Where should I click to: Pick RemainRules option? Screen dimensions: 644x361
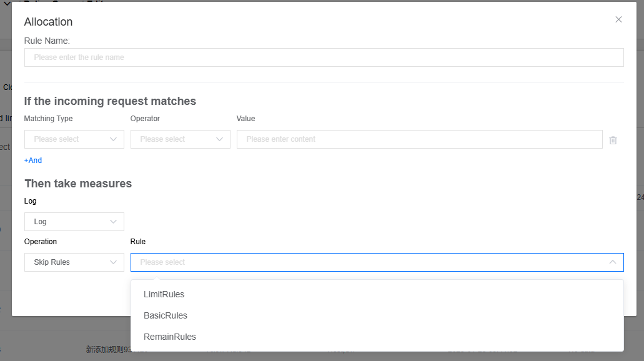click(377, 337)
